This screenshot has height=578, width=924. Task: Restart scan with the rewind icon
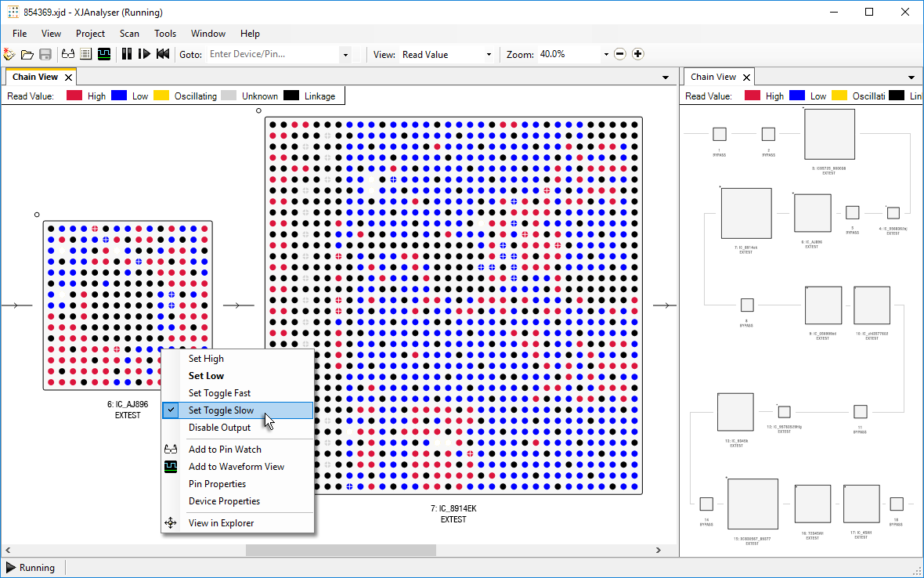coord(161,53)
